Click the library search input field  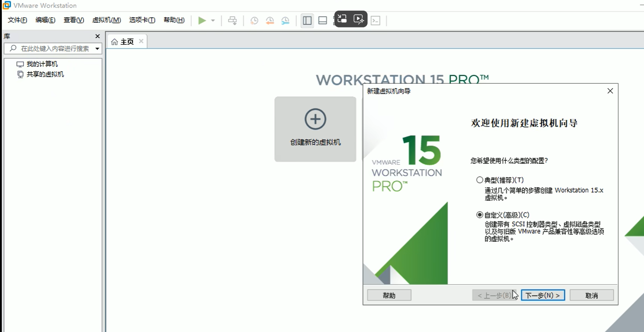point(53,48)
